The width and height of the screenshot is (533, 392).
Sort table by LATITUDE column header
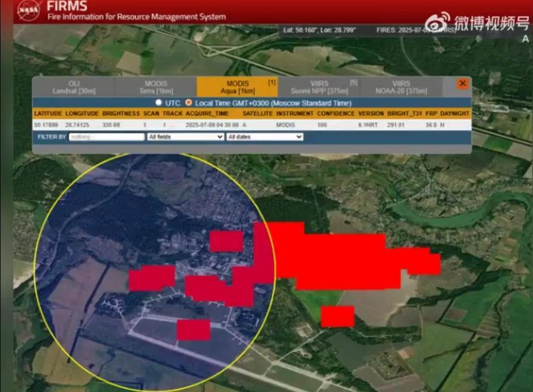[x=48, y=113]
